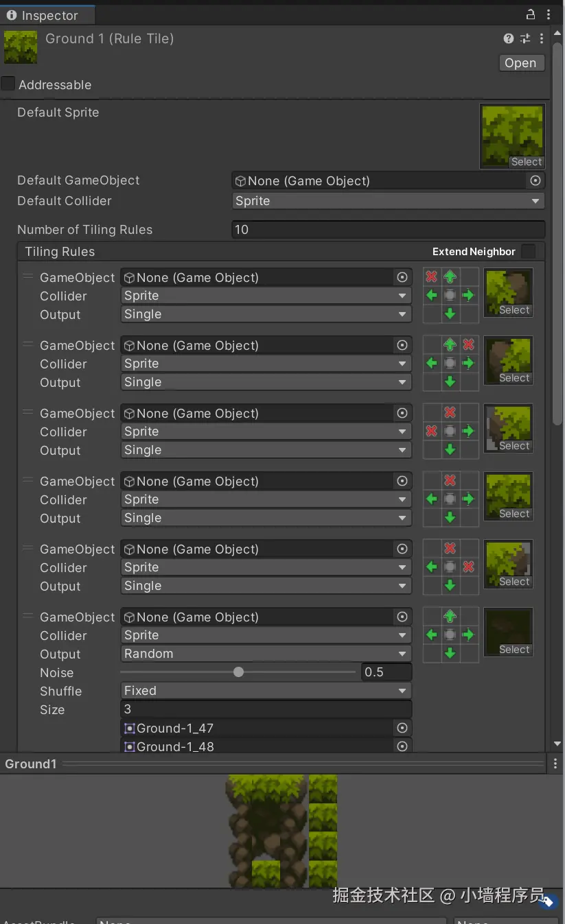Click the drag handle of the sixth tiling rule
This screenshot has width=565, height=924.
click(x=28, y=615)
